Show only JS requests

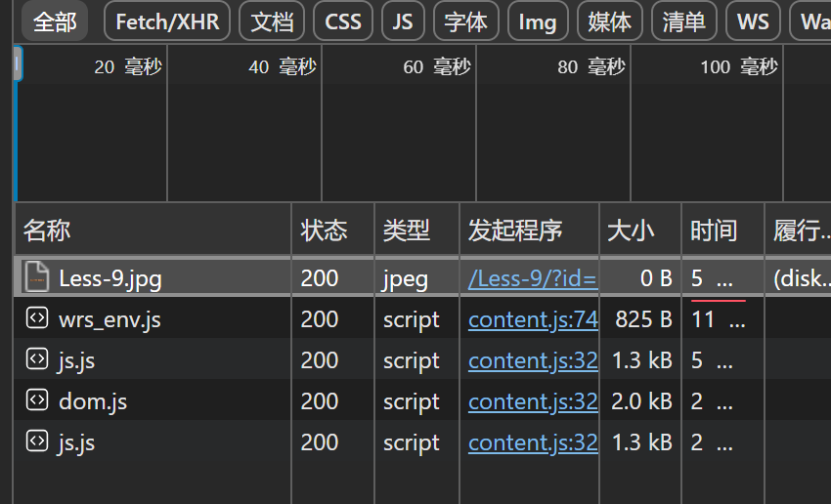403,21
